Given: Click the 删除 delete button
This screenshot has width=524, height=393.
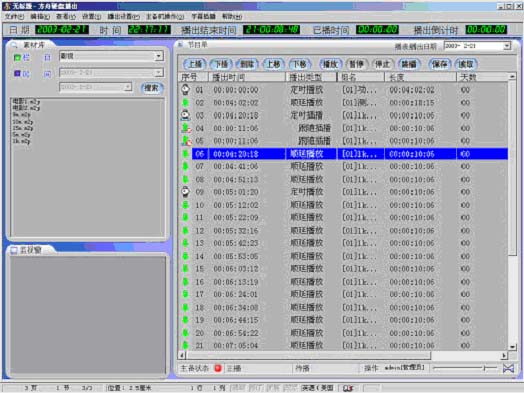Looking at the screenshot, I should click(247, 64).
